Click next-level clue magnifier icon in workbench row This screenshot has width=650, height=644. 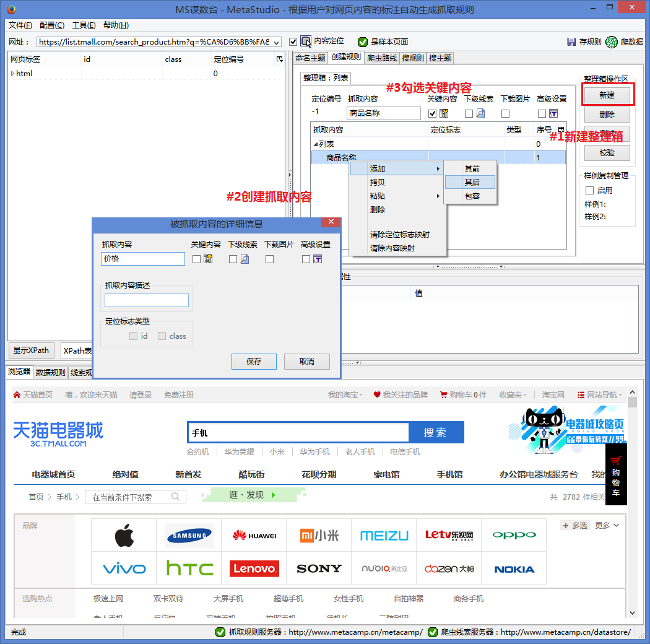coord(480,113)
